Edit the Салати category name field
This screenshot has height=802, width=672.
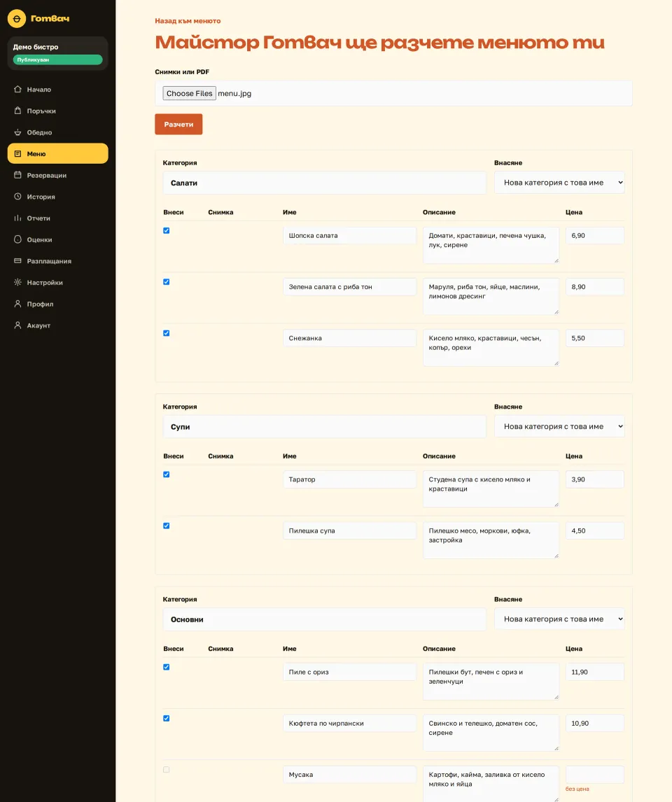(x=324, y=183)
